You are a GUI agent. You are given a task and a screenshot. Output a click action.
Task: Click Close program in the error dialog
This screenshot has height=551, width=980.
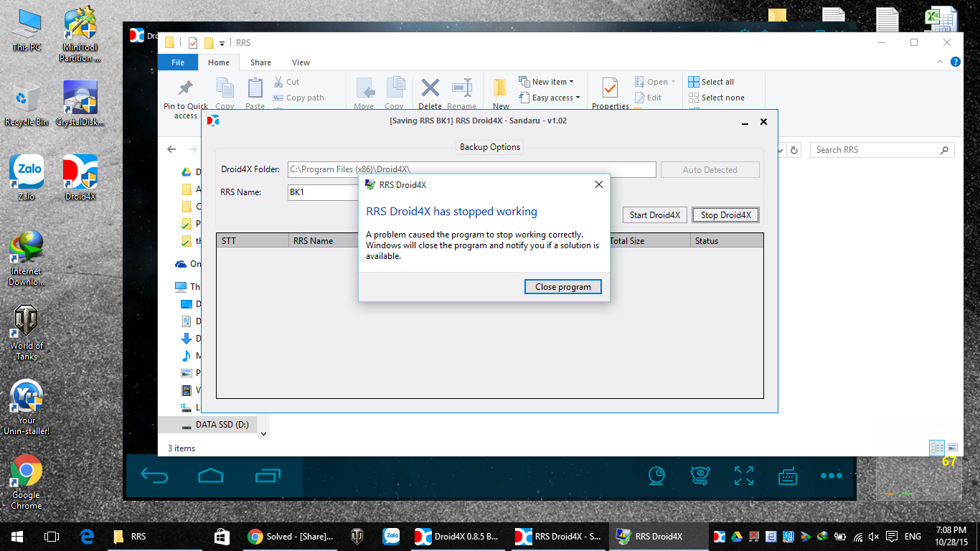point(562,287)
